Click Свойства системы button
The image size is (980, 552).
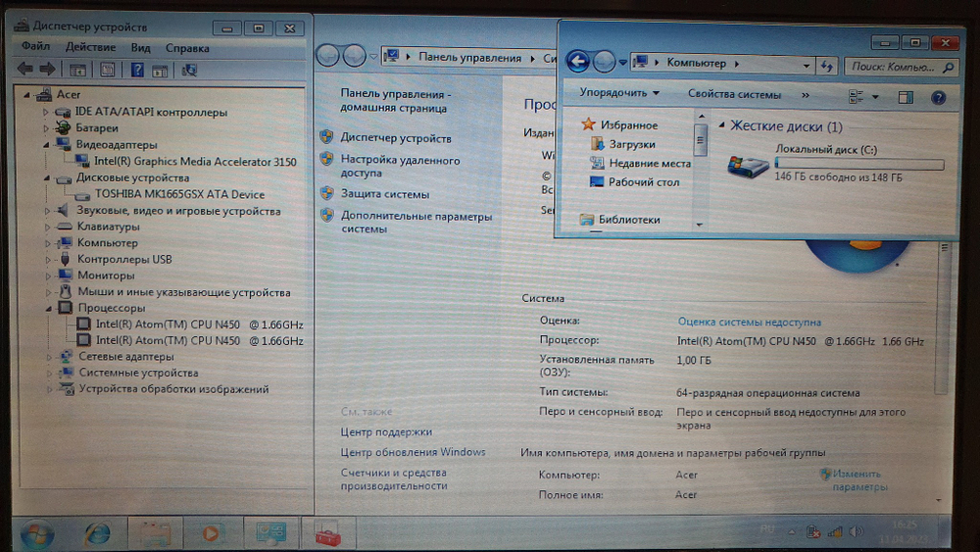pos(734,94)
